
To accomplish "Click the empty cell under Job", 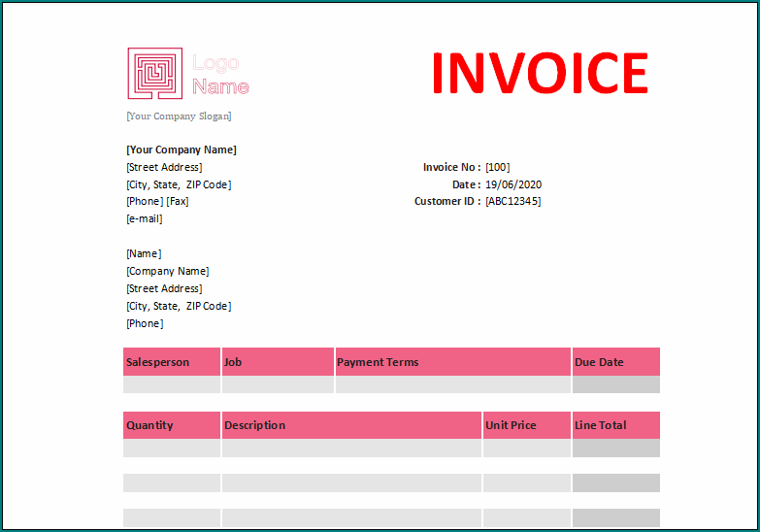I will click(x=279, y=384).
